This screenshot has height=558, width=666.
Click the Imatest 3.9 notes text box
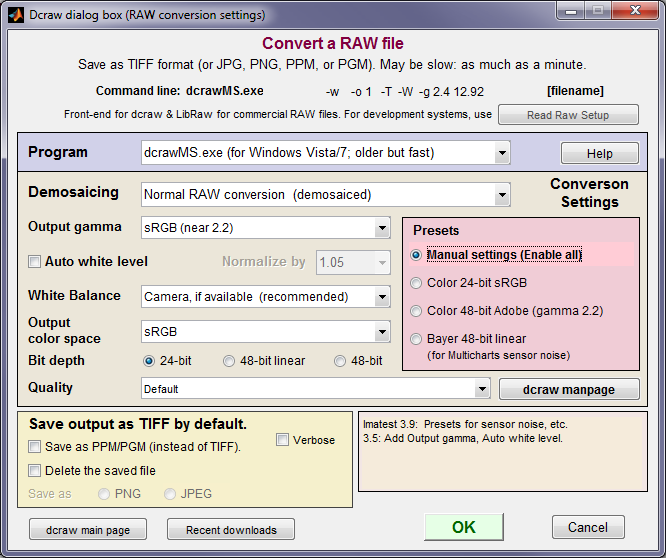click(503, 451)
